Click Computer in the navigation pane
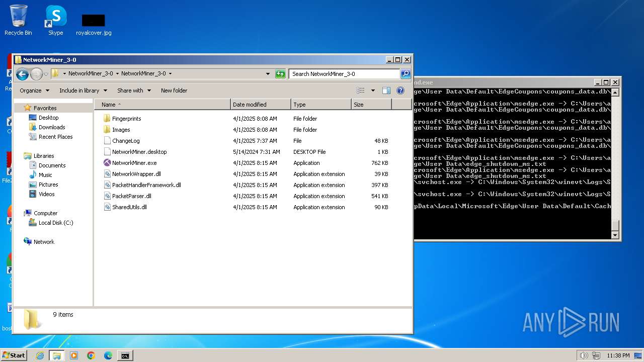This screenshot has height=362, width=644. pyautogui.click(x=45, y=213)
